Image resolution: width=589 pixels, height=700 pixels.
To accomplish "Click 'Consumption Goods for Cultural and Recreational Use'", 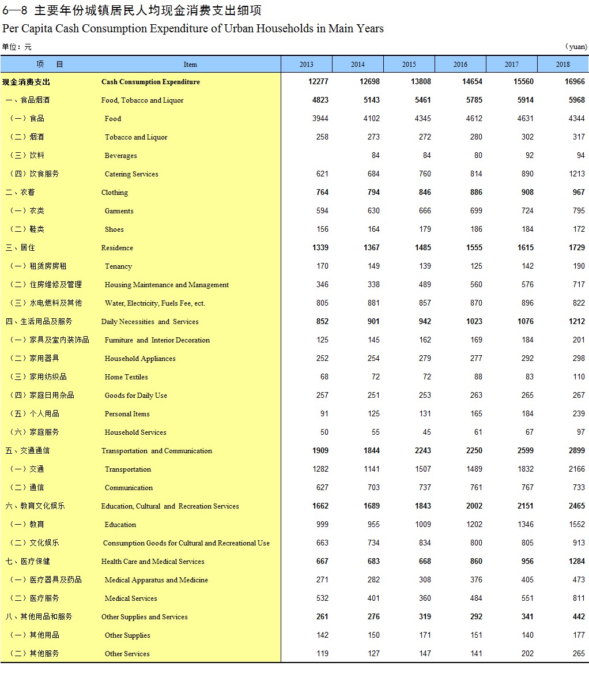I will pos(186,543).
